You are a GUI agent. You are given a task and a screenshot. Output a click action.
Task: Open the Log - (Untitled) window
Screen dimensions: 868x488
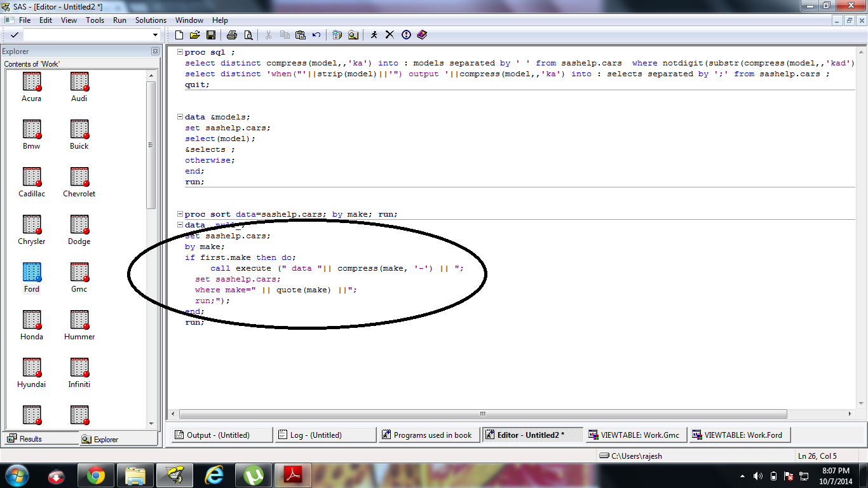click(325, 435)
